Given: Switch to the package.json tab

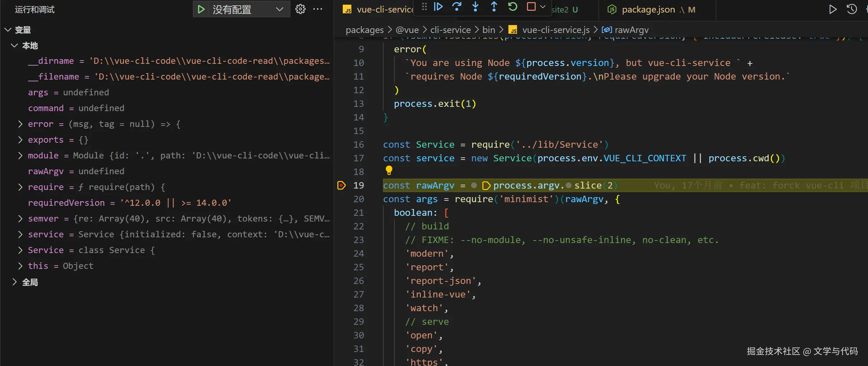Looking at the screenshot, I should tap(648, 10).
